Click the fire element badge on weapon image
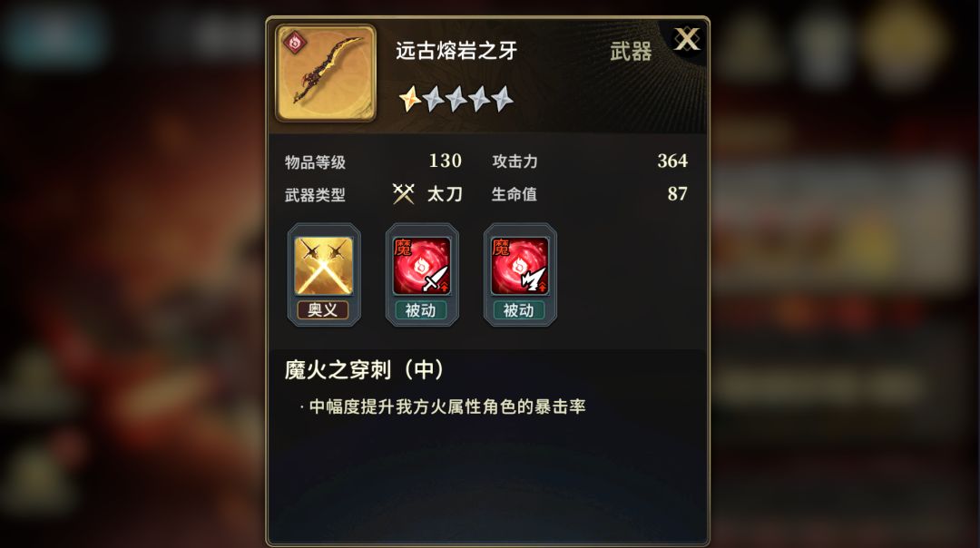 click(x=294, y=44)
